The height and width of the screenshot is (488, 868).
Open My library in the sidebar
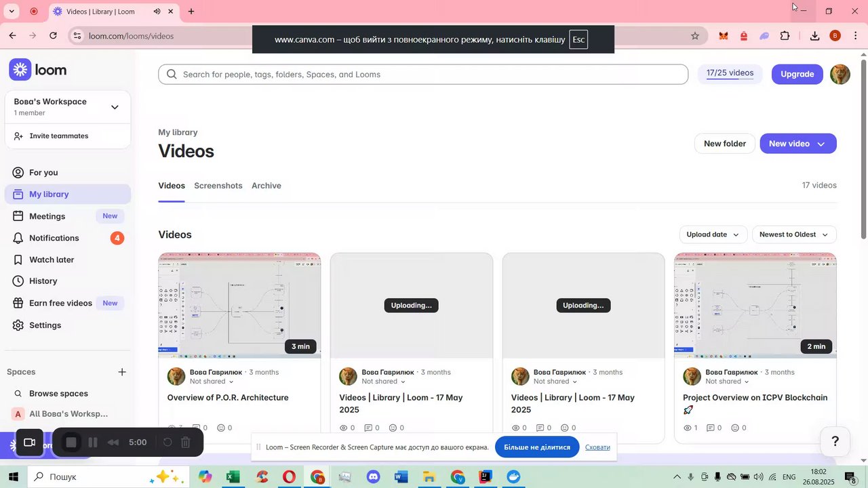(68, 194)
